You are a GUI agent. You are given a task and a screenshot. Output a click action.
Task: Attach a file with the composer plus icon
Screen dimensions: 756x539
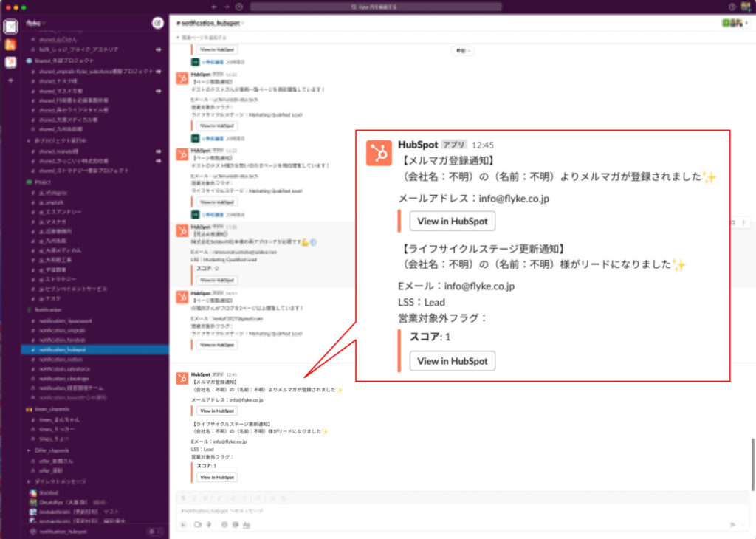pos(183,524)
